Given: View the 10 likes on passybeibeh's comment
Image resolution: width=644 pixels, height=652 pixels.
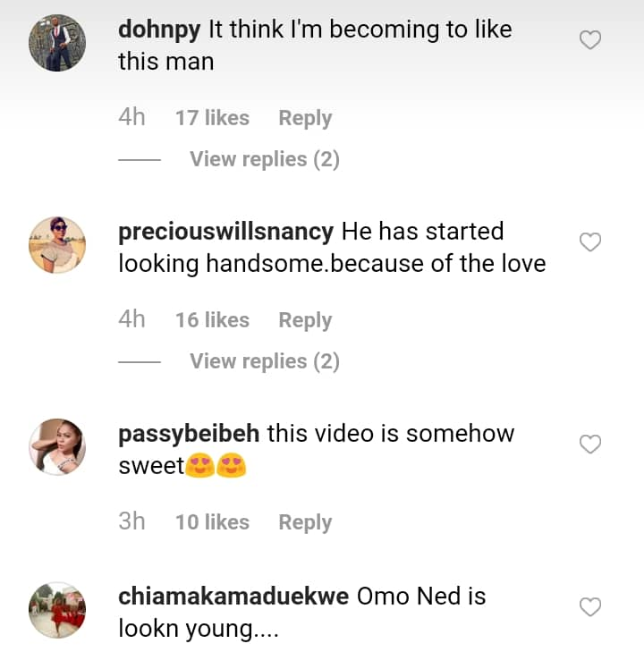Looking at the screenshot, I should click(212, 522).
